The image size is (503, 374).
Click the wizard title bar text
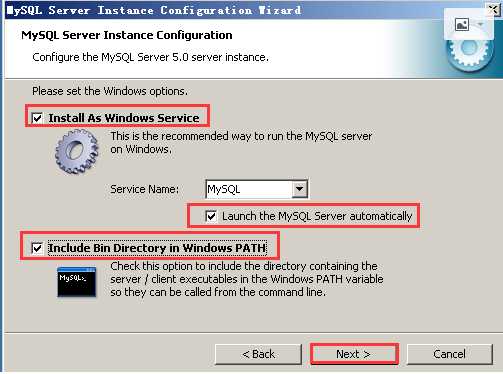[154, 10]
